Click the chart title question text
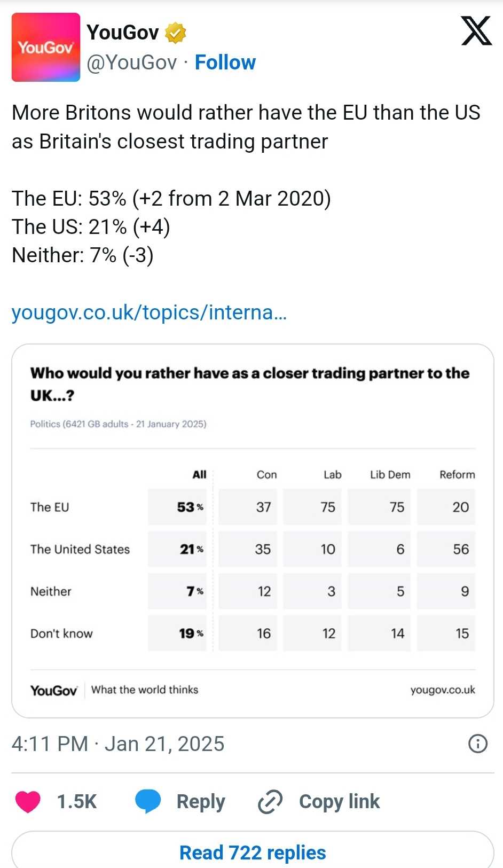Screen dimensions: 503x868 coord(249,384)
